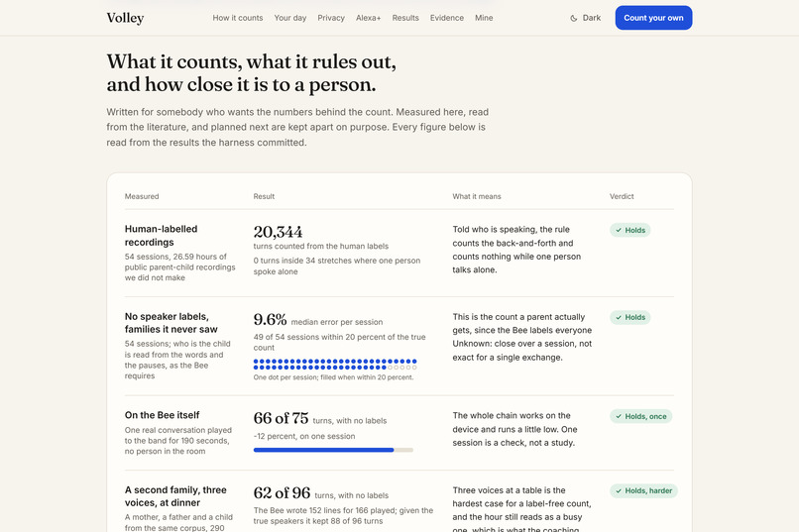Click the Holds, harder verdict badge
Image resolution: width=799 pixels, height=532 pixels.
(x=643, y=490)
